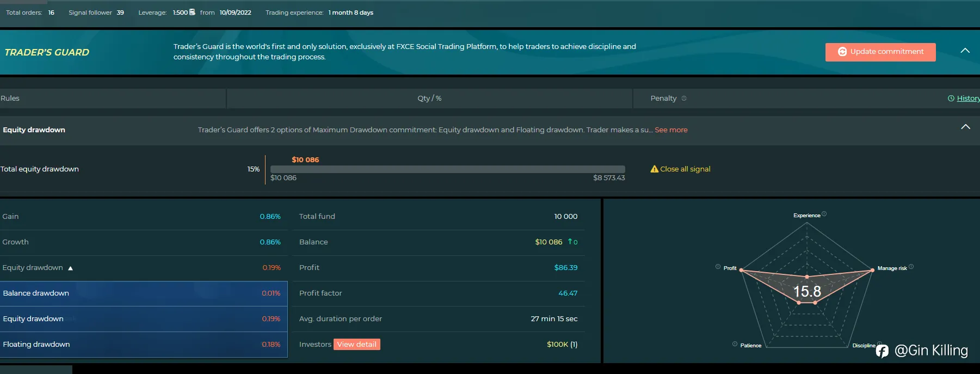Viewport: 980px width, 374px height.
Task: Select the Balance drawdown row
Action: click(144, 293)
